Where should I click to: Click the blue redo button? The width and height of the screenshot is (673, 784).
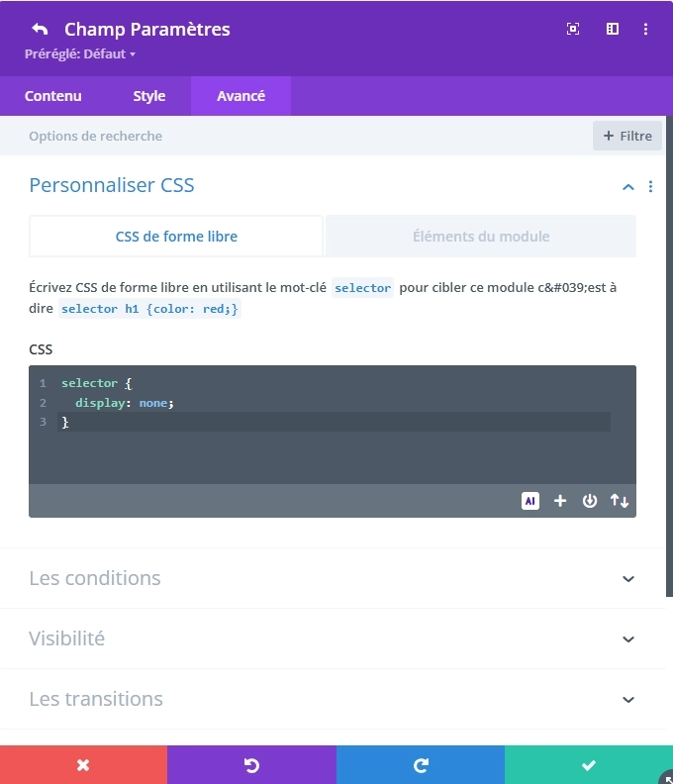421,765
